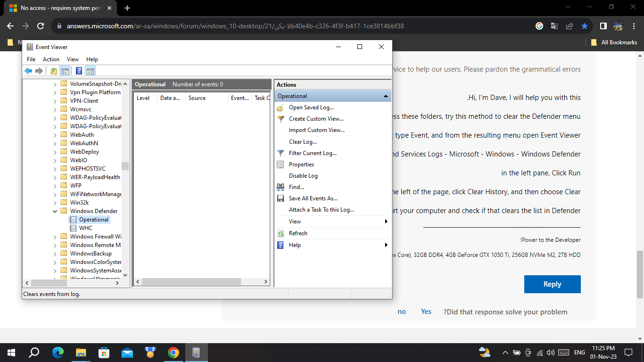Screen dimensions: 644x362
Task: Open the Mail app from the taskbar
Action: pyautogui.click(x=127, y=352)
